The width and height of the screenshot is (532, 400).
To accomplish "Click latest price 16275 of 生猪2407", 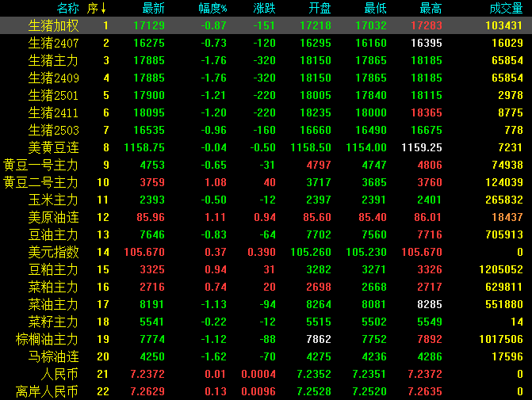I will pos(149,43).
